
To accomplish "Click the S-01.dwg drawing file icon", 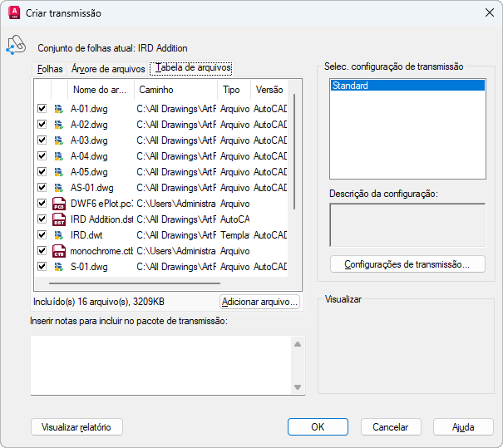I will (x=58, y=267).
